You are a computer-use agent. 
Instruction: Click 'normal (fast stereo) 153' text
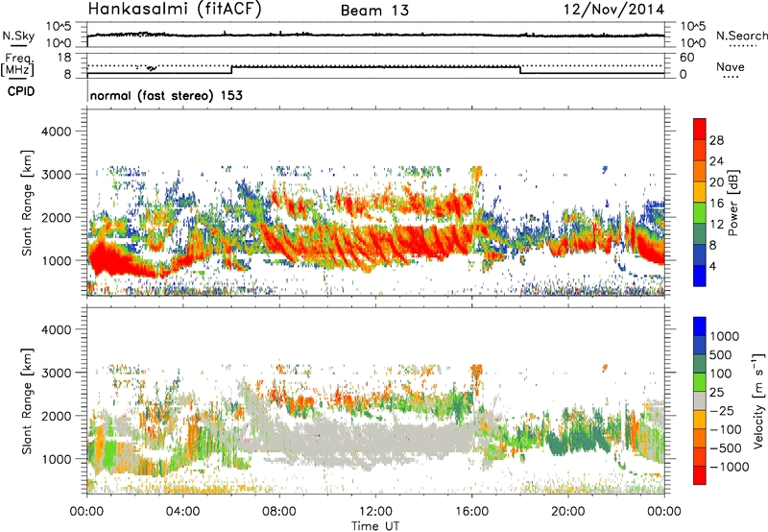pyautogui.click(x=166, y=95)
